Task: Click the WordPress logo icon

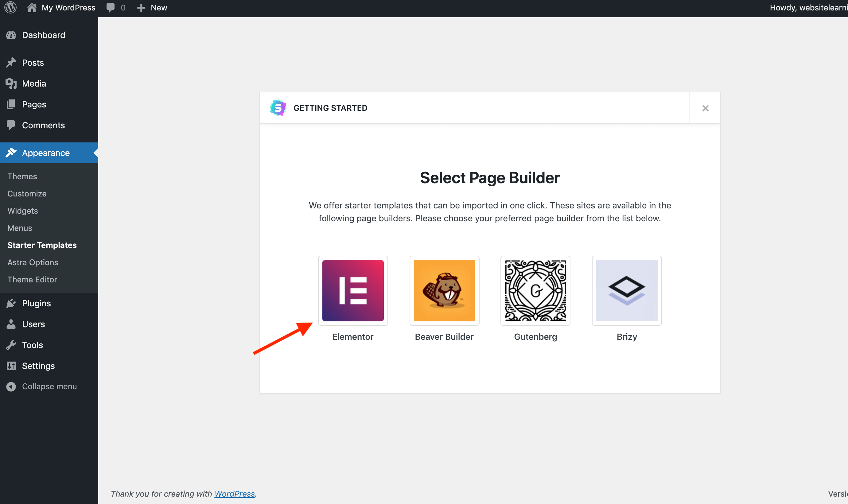Action: click(x=10, y=8)
